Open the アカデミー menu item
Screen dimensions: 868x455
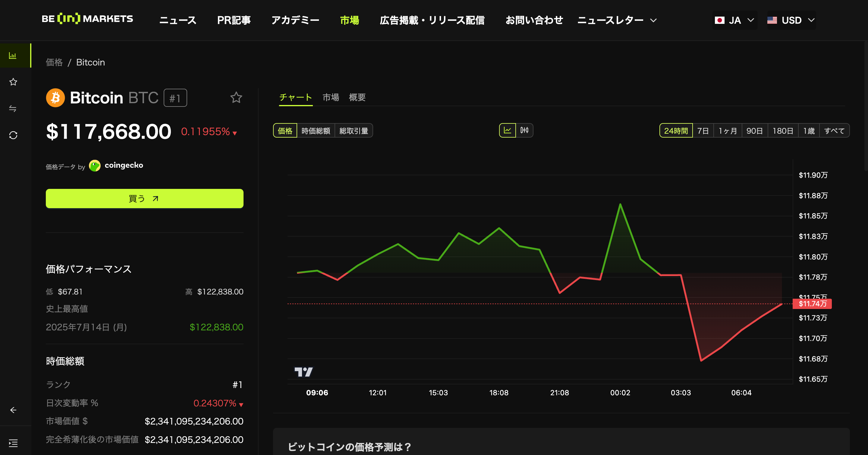click(295, 20)
